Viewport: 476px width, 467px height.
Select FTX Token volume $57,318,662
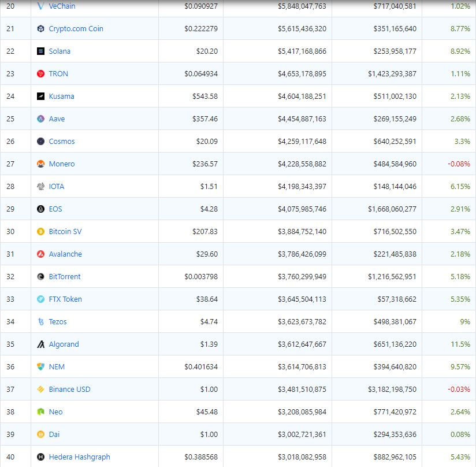[397, 299]
